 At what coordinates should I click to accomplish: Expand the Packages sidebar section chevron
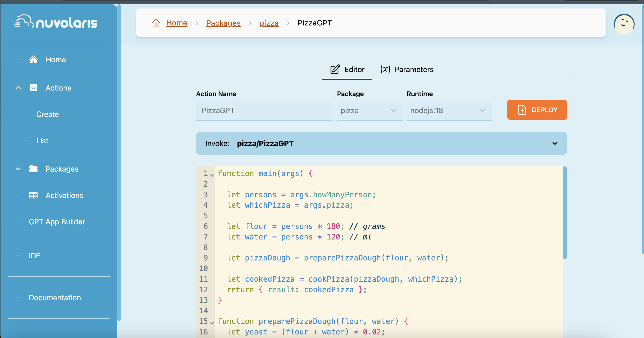click(x=18, y=169)
